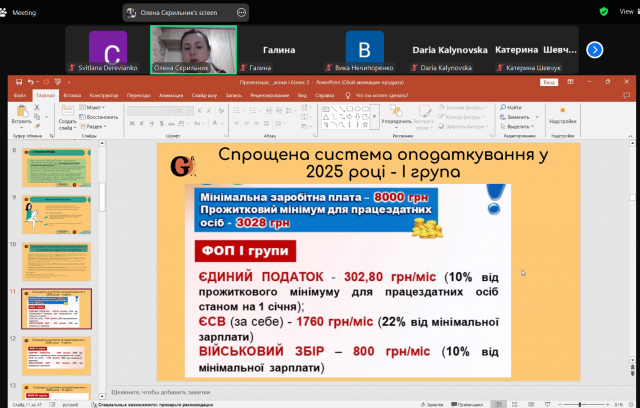Click the Вставить paste icon

(x=21, y=112)
